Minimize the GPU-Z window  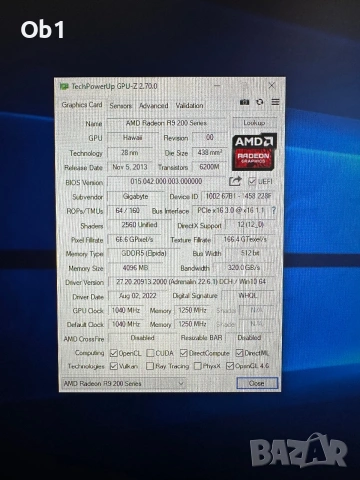217,86
